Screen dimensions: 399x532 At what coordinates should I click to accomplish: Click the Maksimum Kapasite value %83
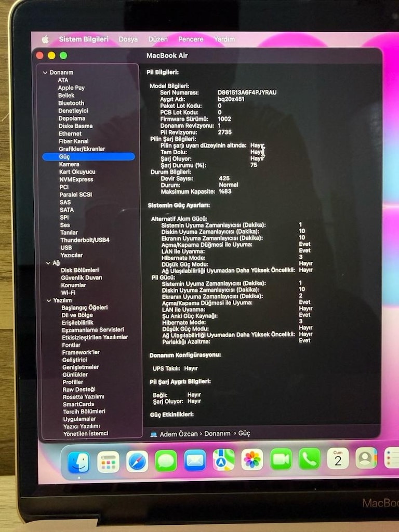pos(225,191)
